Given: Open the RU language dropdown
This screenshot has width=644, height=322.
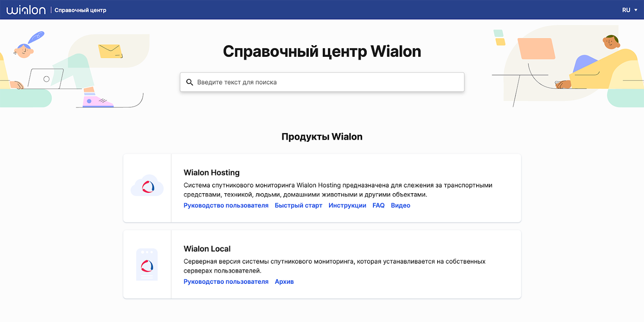Looking at the screenshot, I should coord(630,10).
